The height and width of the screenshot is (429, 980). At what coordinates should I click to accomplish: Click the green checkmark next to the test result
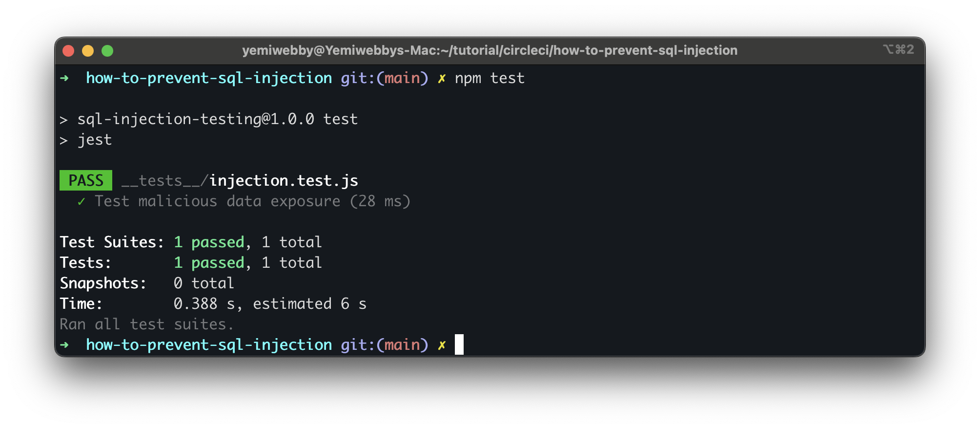coord(82,201)
